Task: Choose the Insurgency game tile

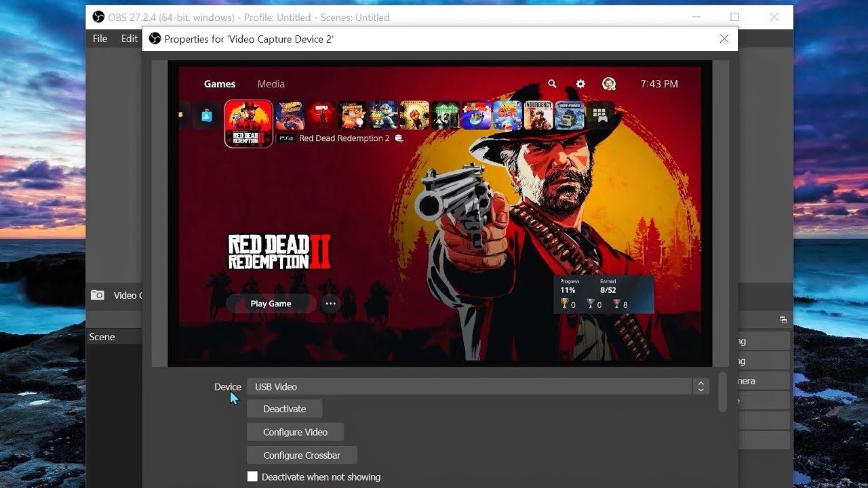Action: (538, 116)
